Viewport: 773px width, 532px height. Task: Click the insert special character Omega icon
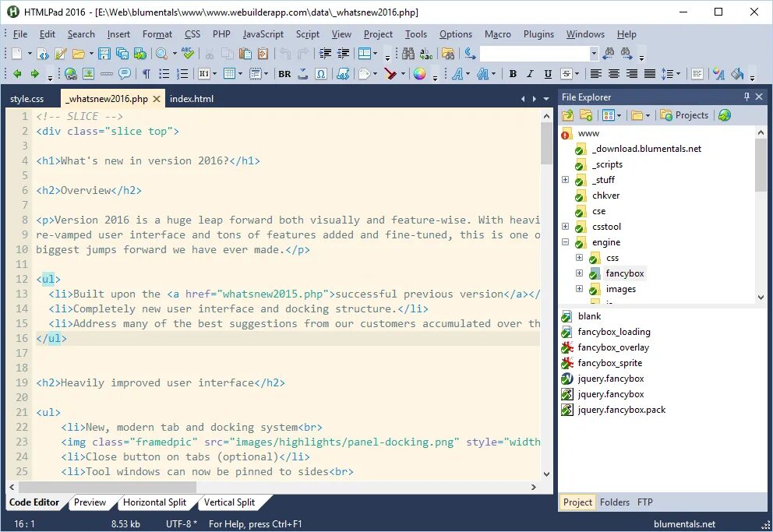(x=320, y=74)
